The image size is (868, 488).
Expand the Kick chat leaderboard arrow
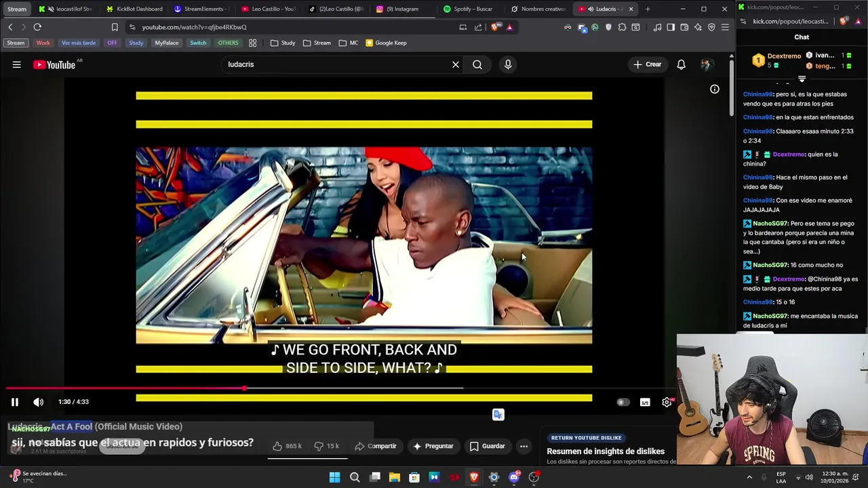tap(802, 79)
